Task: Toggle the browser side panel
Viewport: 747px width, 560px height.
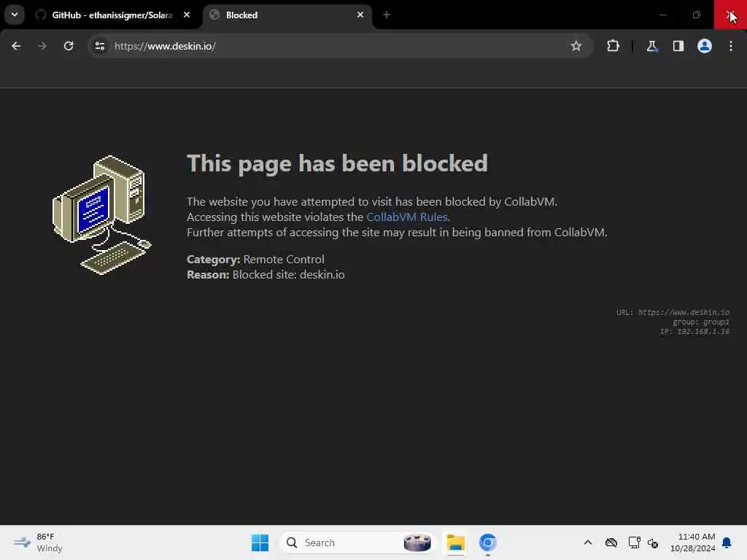Action: [678, 46]
